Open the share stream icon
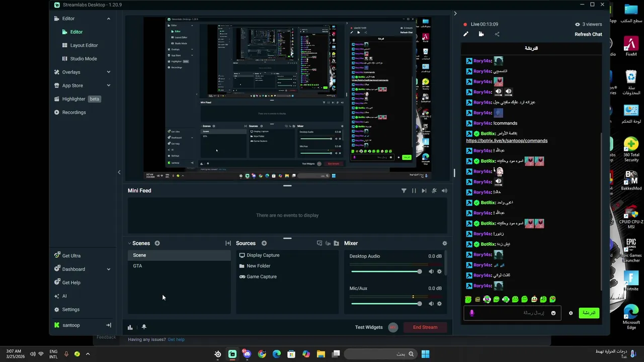644x362 pixels. point(497,34)
